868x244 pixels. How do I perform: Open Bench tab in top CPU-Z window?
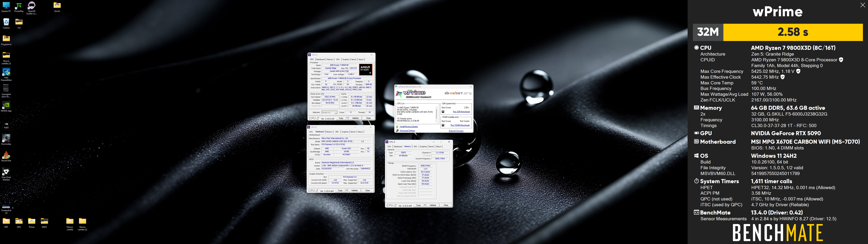click(x=354, y=59)
